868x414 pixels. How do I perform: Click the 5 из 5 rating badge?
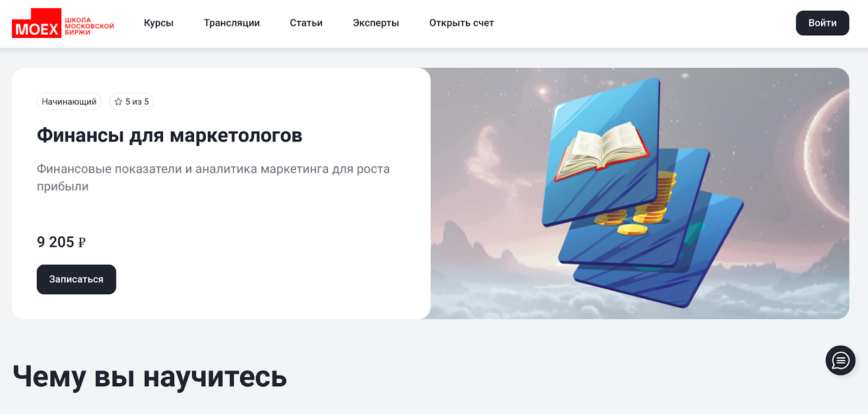(x=131, y=102)
